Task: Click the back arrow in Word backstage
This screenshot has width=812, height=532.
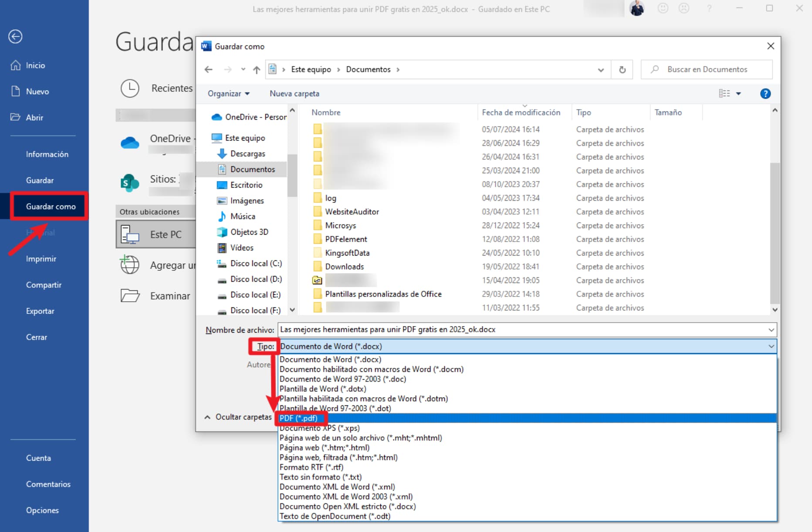Action: pos(15,37)
